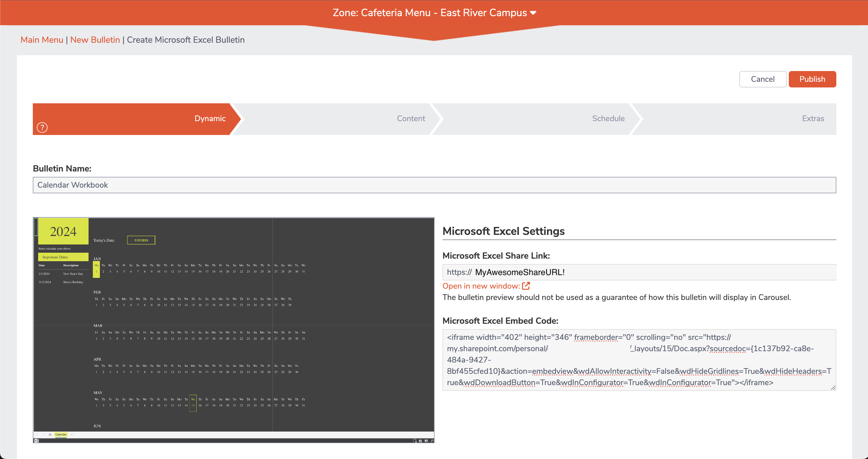Click the download icon in the workbook status bar
The width and height of the screenshot is (868, 459).
tap(415, 441)
